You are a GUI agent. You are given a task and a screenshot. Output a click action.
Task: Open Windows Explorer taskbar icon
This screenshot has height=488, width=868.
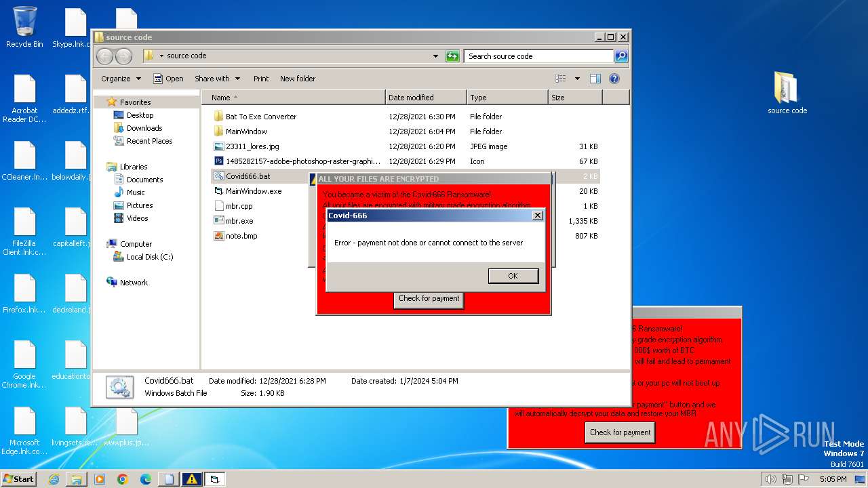click(x=77, y=479)
